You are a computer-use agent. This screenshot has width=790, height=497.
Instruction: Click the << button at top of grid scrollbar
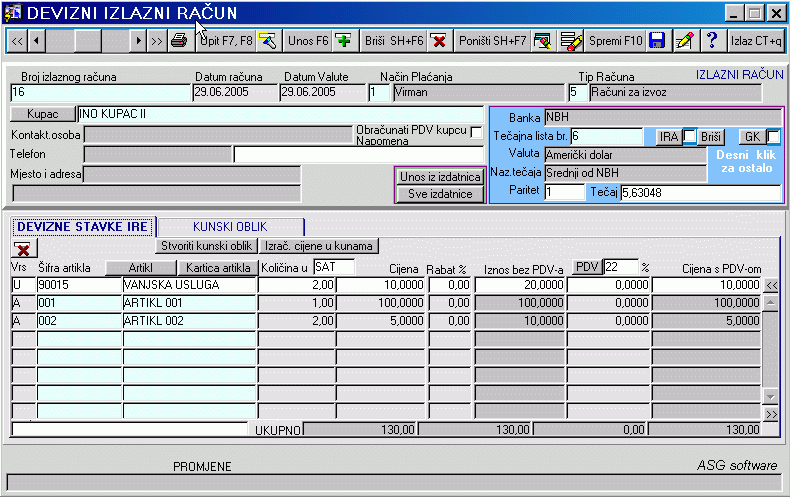click(x=771, y=285)
